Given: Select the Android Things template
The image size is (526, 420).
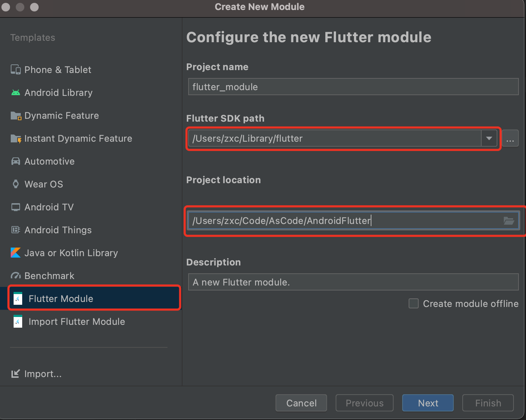Looking at the screenshot, I should [x=57, y=230].
